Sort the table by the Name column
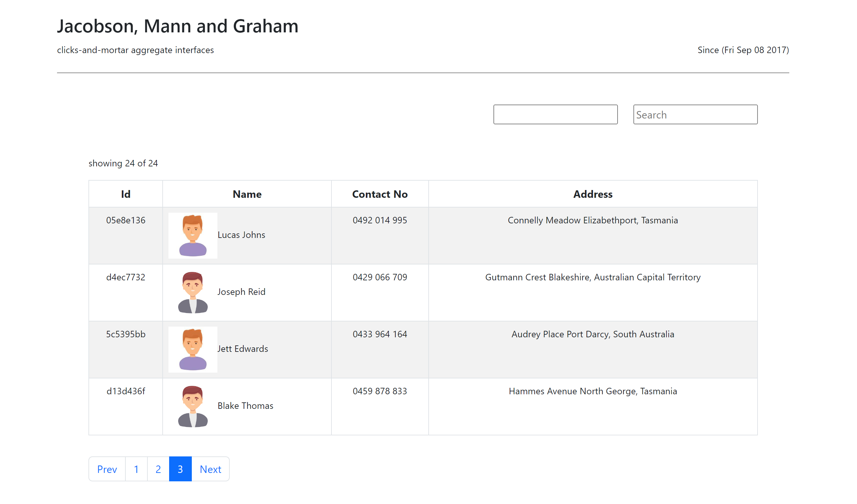 247,194
